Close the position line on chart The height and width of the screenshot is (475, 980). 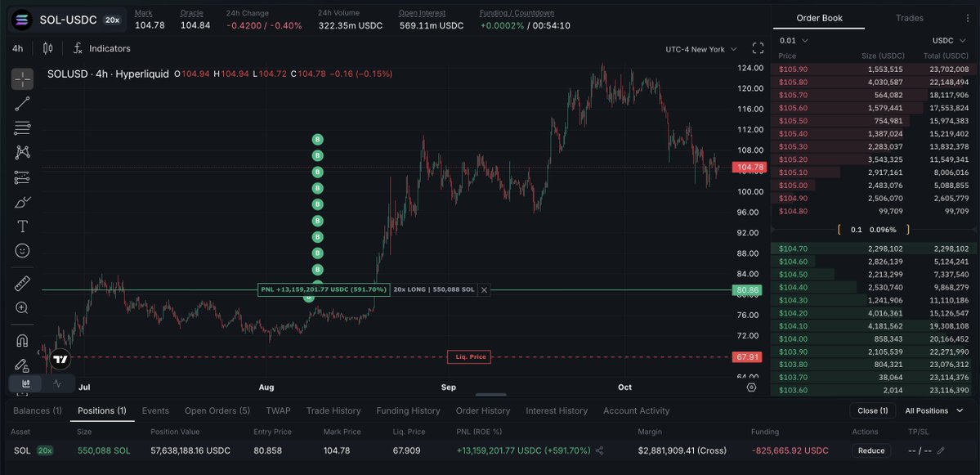(x=485, y=290)
